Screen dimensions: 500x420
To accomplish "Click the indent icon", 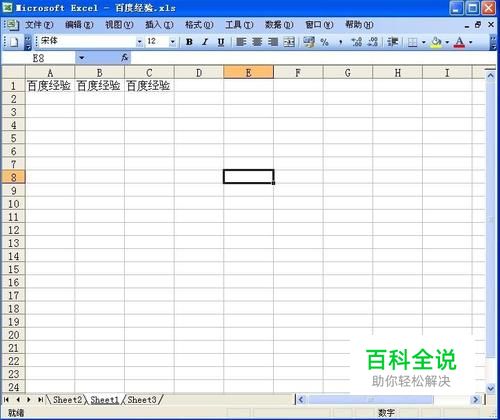I will pyautogui.click(x=392, y=42).
